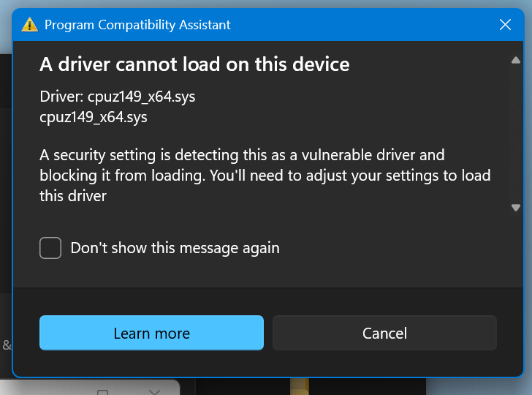Click the warning triangle icon in title bar
This screenshot has height=395, width=532.
pos(29,25)
